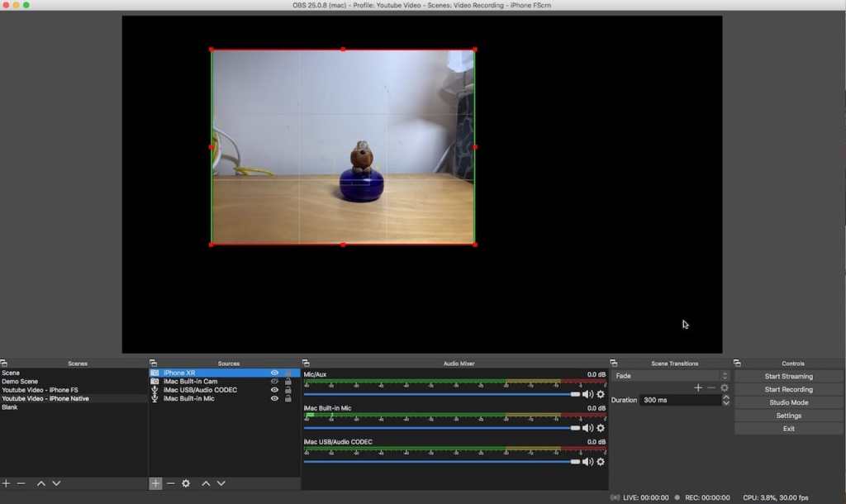Increase transition duration with stepper arrows
This screenshot has height=504, width=846.
point(725,397)
